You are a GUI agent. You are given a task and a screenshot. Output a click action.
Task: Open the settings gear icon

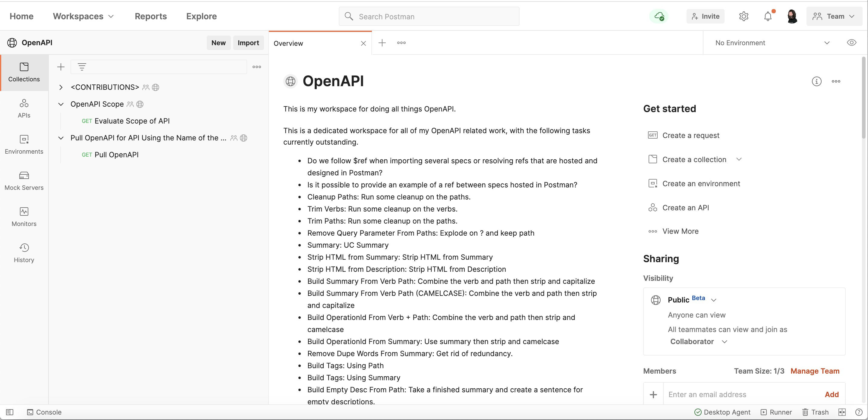744,16
